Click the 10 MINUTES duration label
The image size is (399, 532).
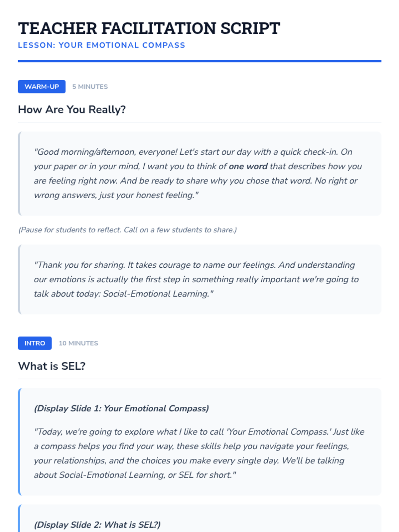point(78,343)
